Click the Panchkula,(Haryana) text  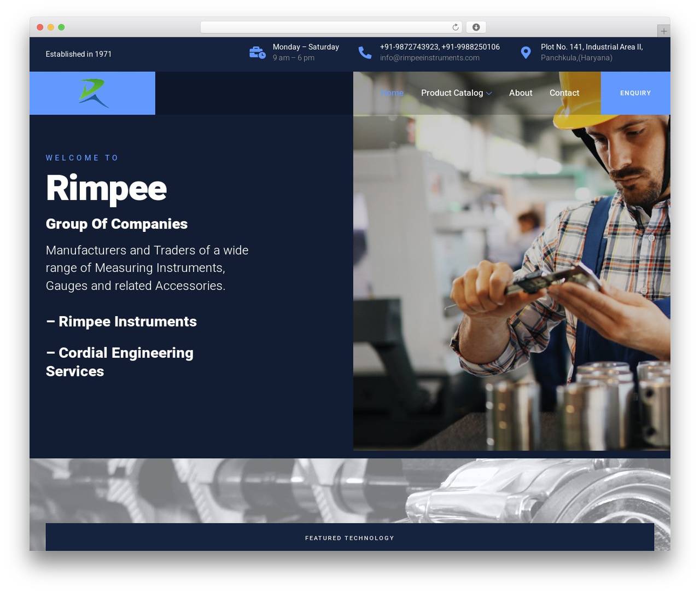click(576, 58)
